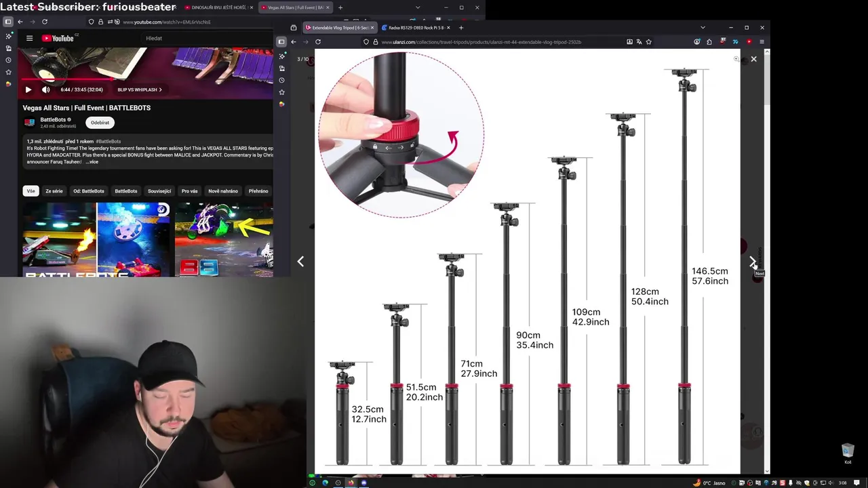Select the Ze série filter chip
This screenshot has width=868, height=488.
[54, 191]
